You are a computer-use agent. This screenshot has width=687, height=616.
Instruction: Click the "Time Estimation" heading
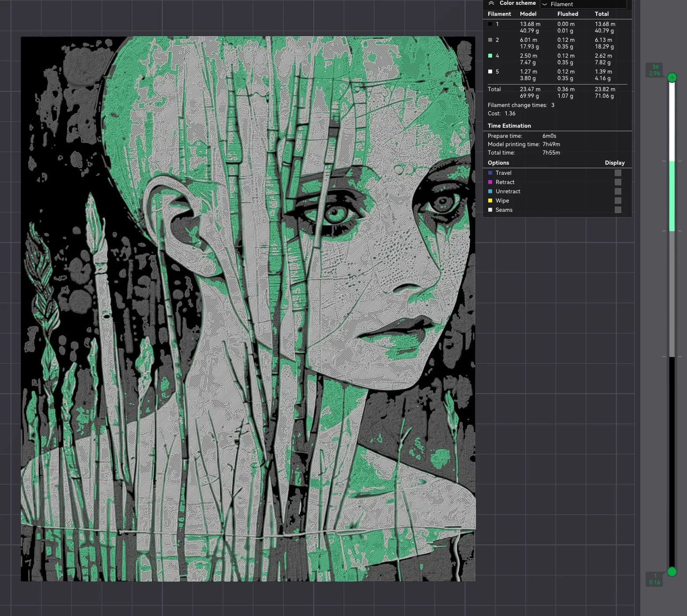click(509, 126)
